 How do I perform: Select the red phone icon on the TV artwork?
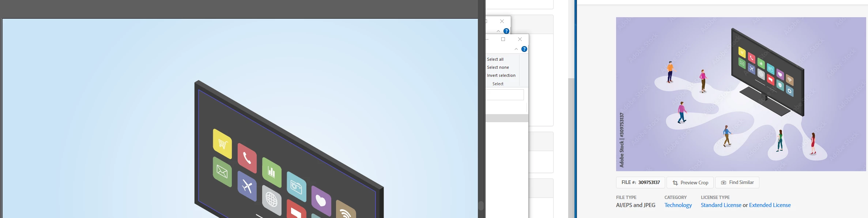(247, 158)
